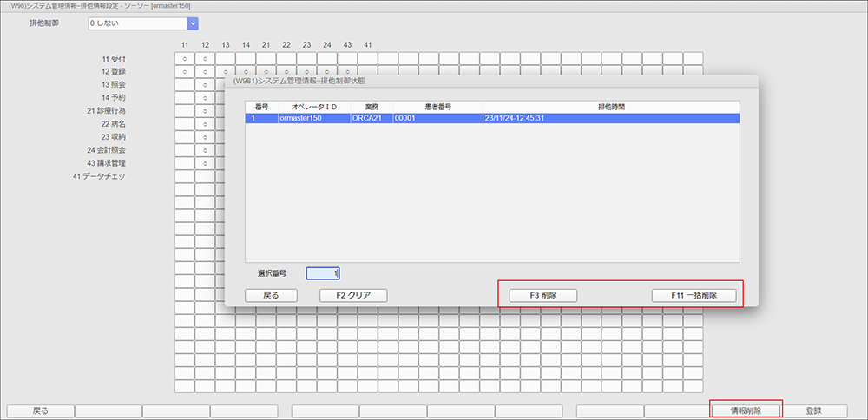Click the 戻る button at bottom left

(40, 410)
